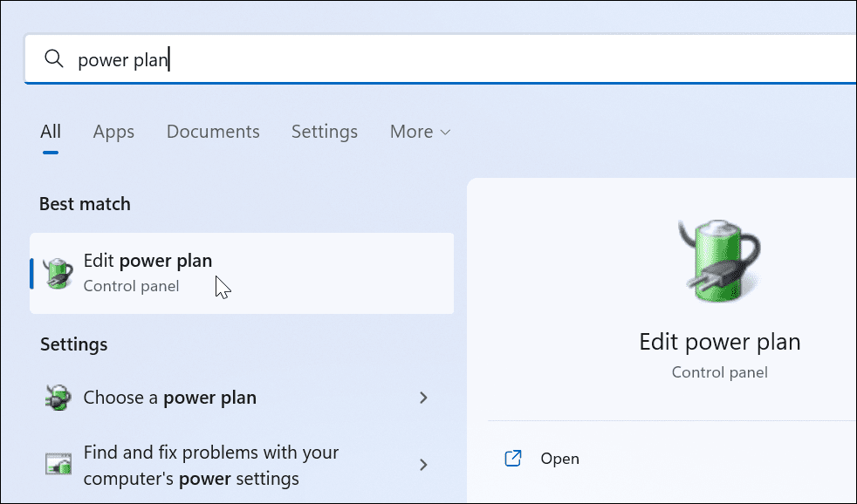857x504 pixels.
Task: Click into the 'power plan' search box
Action: [436, 59]
